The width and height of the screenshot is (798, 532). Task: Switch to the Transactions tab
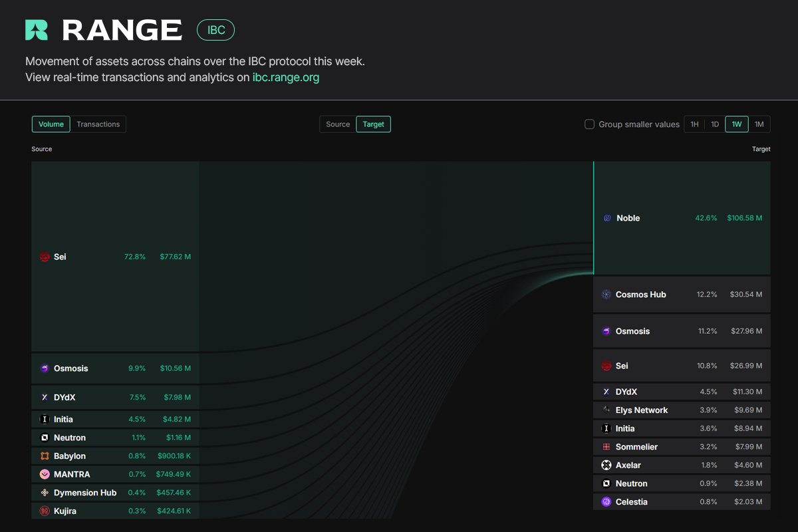[x=98, y=124]
